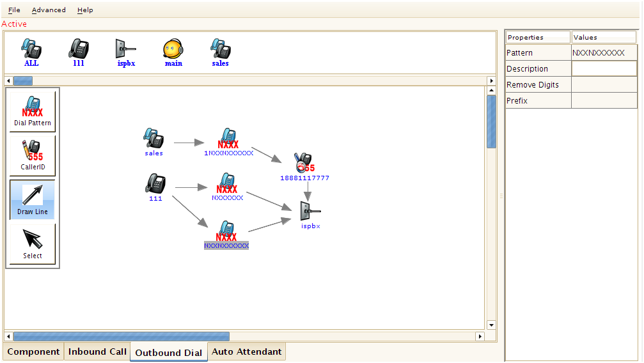Viewport: 644px width, 363px height.
Task: Click the ALL phones icon
Action: click(x=31, y=50)
